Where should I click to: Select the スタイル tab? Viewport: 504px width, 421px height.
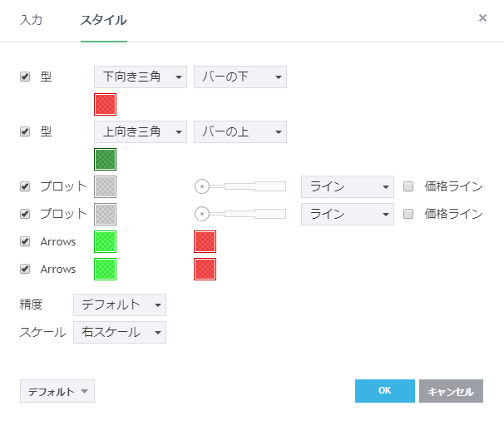(x=103, y=19)
